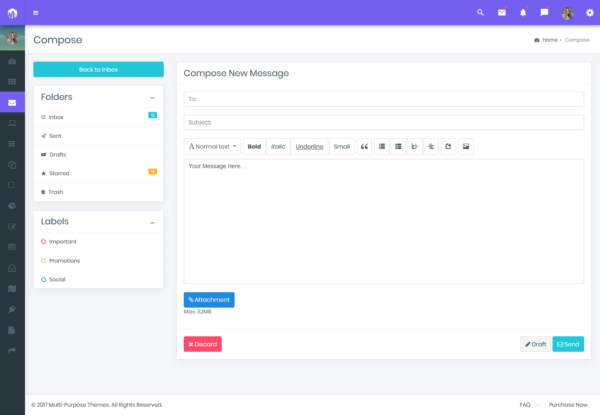Click the Home breadcrumb link
600x415 pixels.
click(549, 40)
